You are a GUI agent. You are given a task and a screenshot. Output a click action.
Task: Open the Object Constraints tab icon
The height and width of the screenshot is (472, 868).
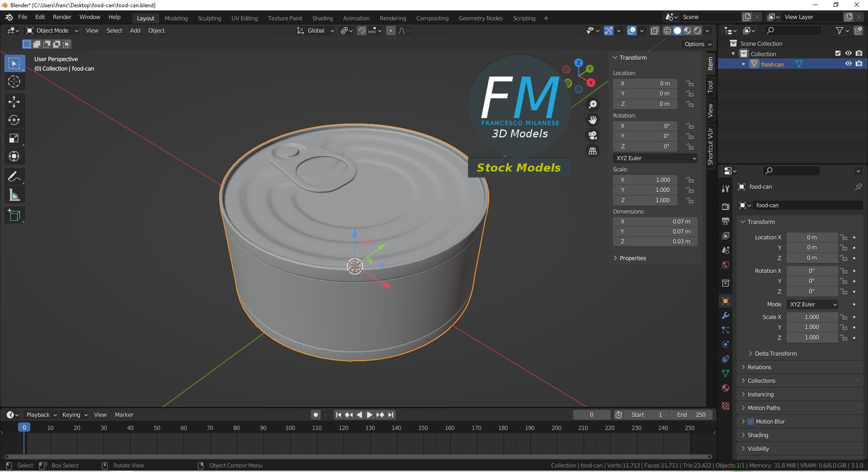(x=726, y=359)
